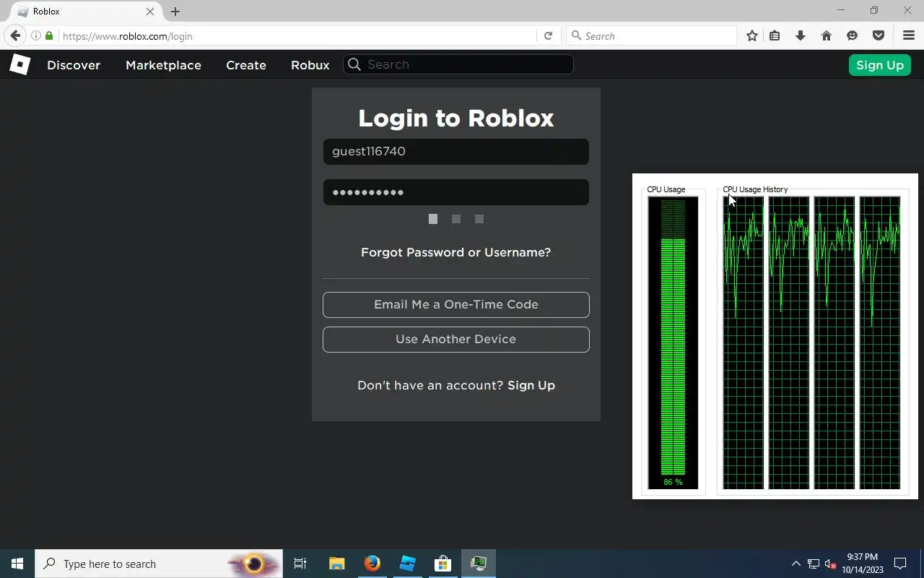Click the Login to Roblox heading
Viewport: 924px width, 578px height.
click(456, 118)
